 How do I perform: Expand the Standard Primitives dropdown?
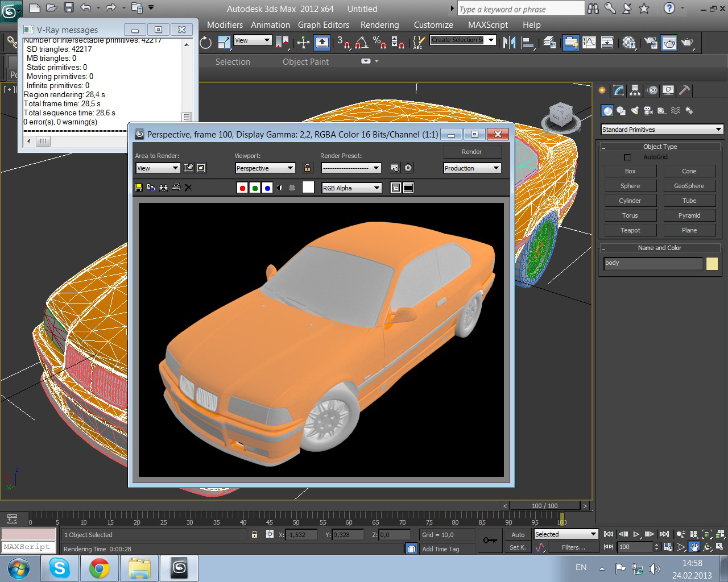tap(661, 130)
